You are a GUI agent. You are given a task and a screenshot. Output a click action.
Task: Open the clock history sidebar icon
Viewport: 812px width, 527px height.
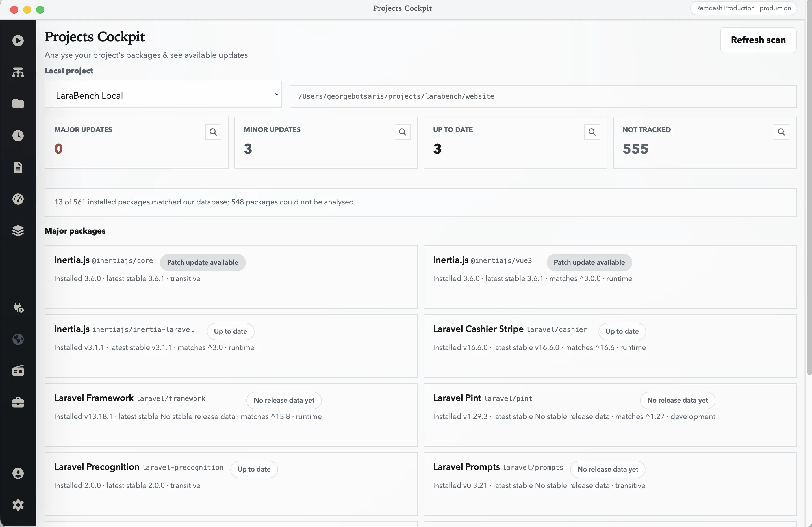pos(18,135)
